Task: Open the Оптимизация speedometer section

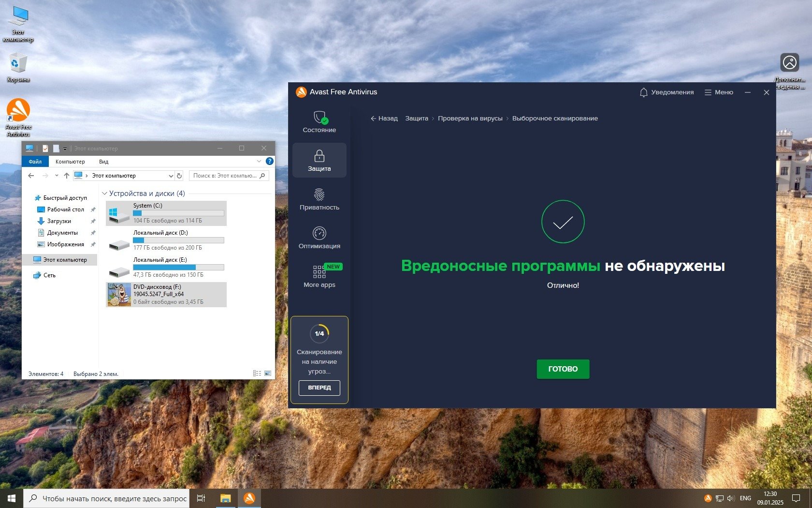Action: pos(319,238)
